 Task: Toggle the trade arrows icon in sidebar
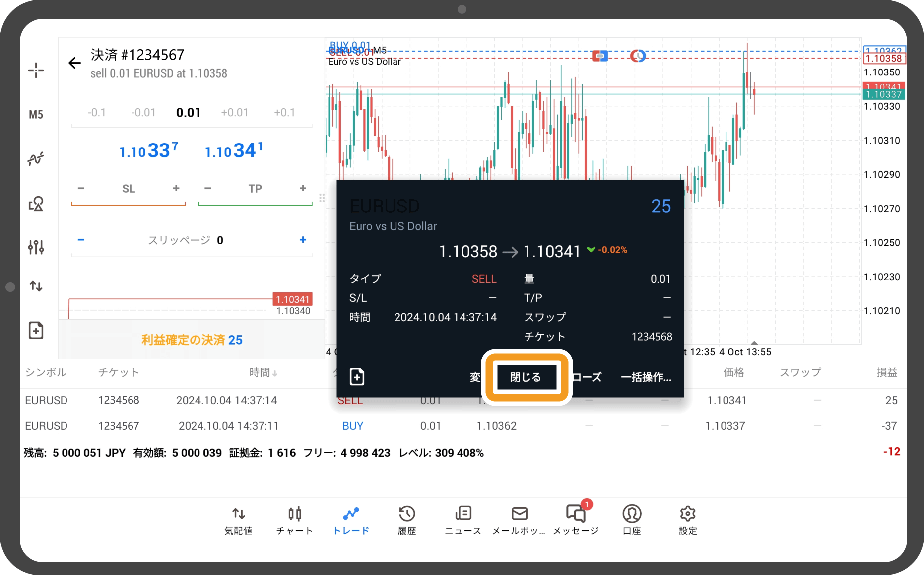pyautogui.click(x=36, y=286)
